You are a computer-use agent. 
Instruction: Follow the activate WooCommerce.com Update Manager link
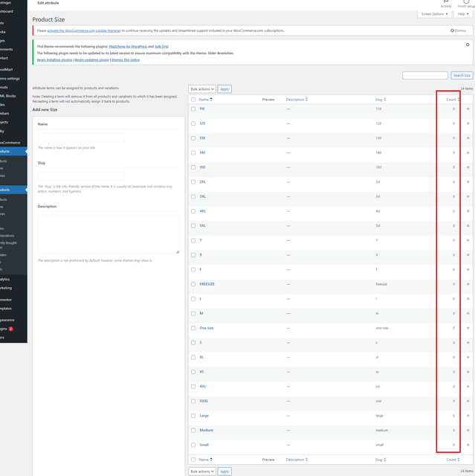click(84, 30)
